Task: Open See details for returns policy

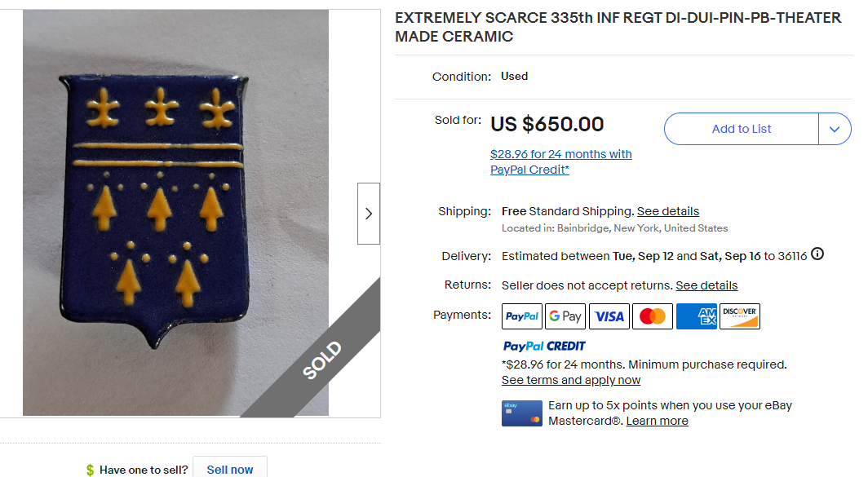Action: 706,285
